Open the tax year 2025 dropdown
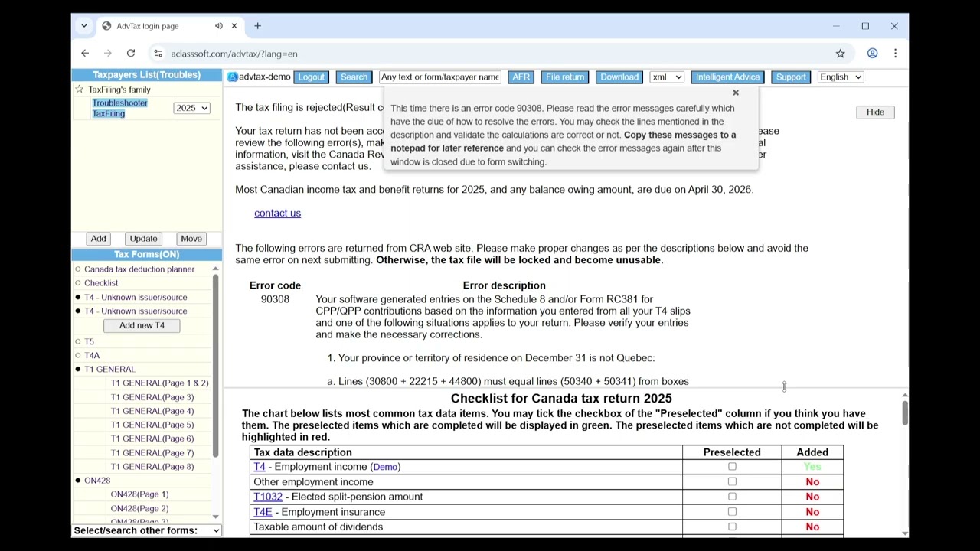The image size is (980, 551). click(191, 108)
